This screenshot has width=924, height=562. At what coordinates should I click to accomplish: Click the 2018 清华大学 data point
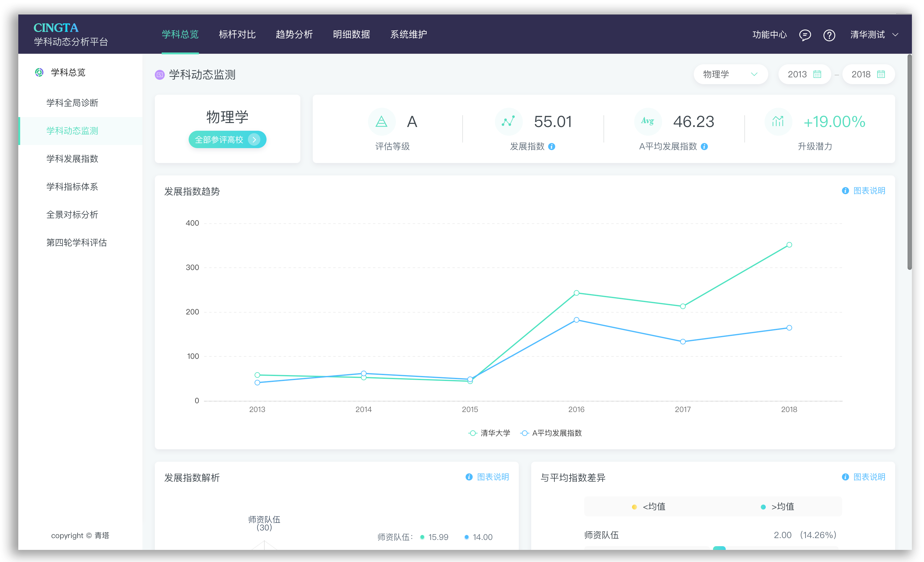coord(789,245)
